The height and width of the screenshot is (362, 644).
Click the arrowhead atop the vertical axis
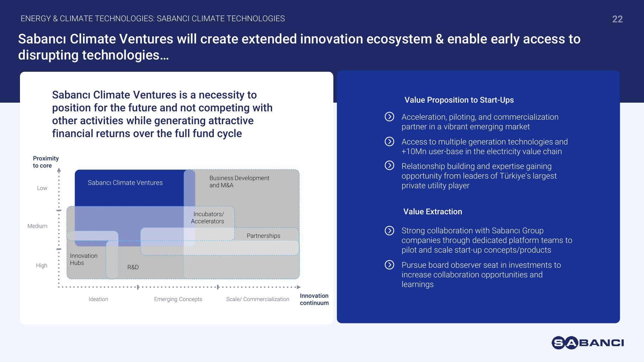[59, 170]
